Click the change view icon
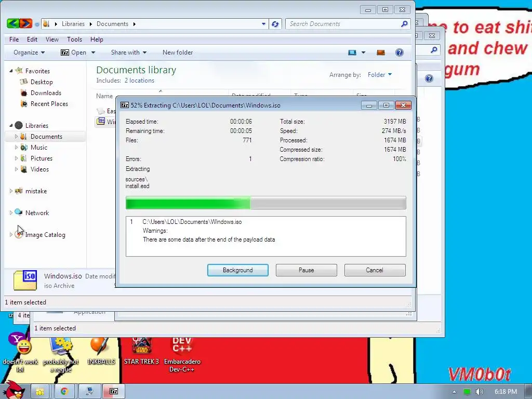This screenshot has height=399, width=532. tap(352, 52)
